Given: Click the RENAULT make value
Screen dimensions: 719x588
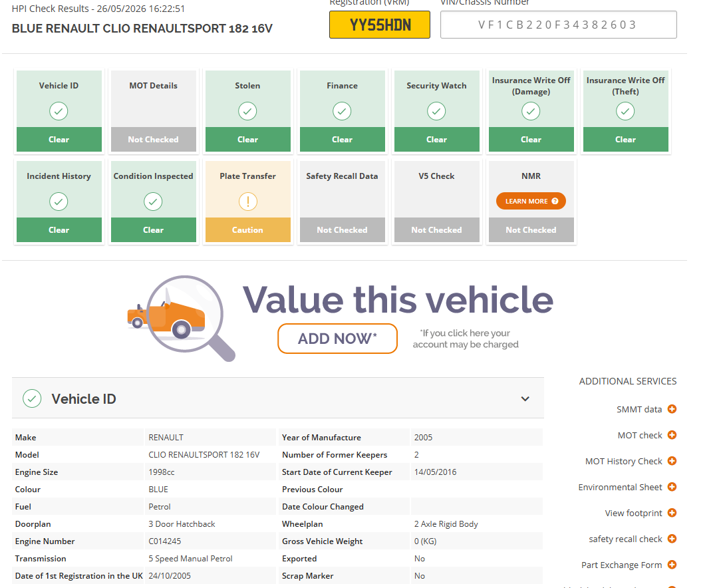Looking at the screenshot, I should (166, 438).
